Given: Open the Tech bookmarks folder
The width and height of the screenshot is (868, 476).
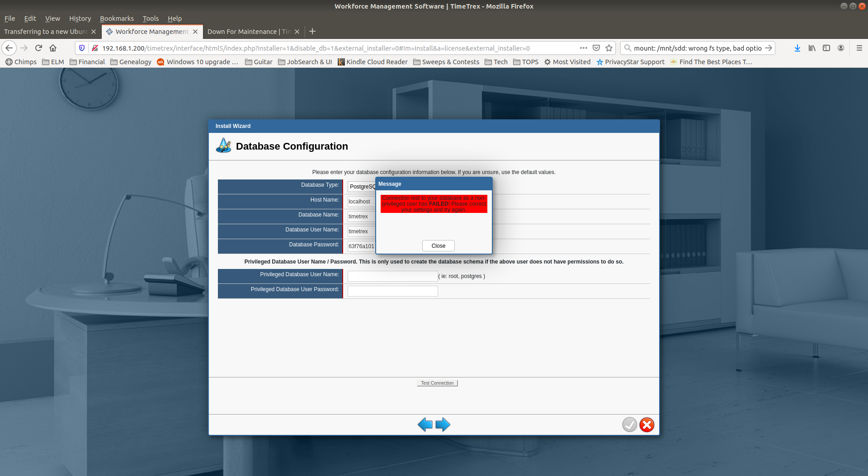Looking at the screenshot, I should pos(496,62).
